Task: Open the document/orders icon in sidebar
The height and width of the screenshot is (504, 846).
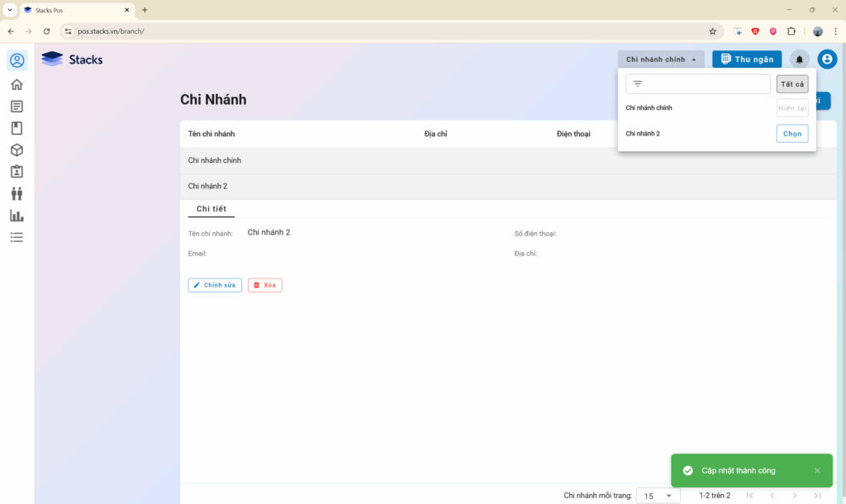Action: coord(17,107)
